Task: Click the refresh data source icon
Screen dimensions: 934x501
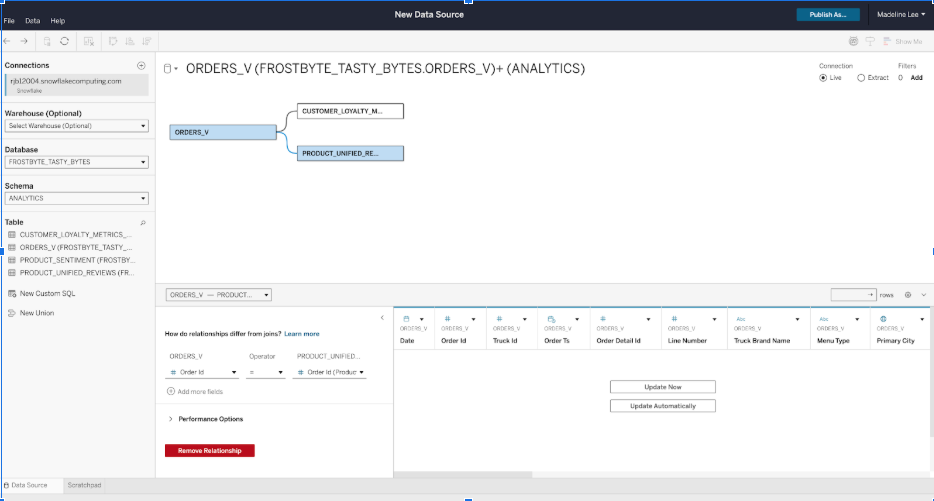Action: (x=65, y=41)
